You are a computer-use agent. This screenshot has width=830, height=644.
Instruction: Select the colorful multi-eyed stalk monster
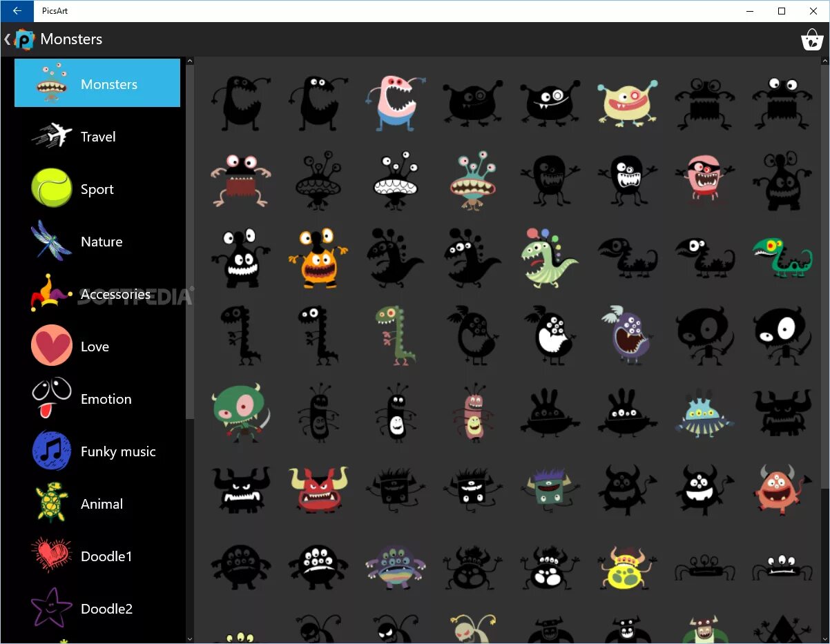(x=473, y=181)
